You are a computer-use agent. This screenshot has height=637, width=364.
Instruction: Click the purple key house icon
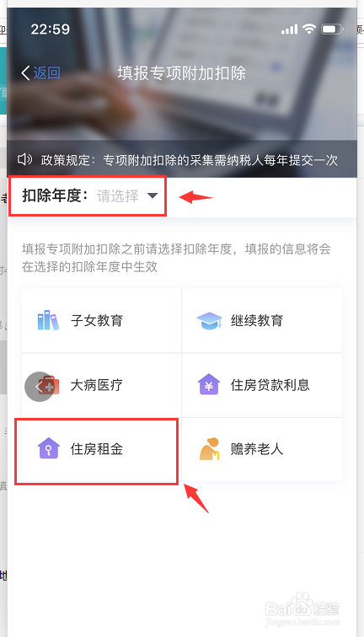(49, 448)
